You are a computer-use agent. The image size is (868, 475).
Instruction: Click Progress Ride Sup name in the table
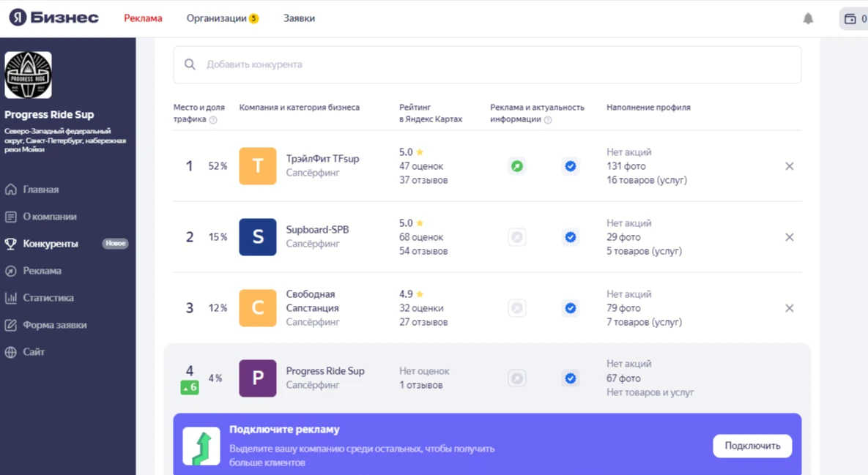(x=325, y=371)
